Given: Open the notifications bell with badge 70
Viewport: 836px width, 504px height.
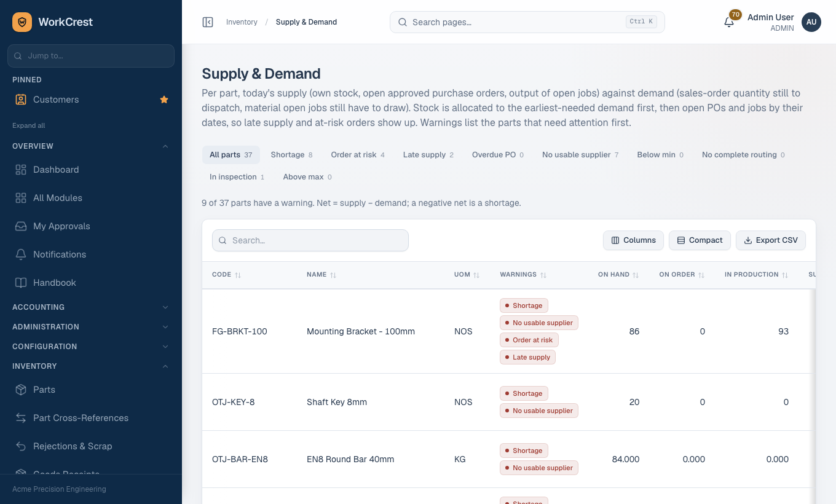Looking at the screenshot, I should (729, 22).
